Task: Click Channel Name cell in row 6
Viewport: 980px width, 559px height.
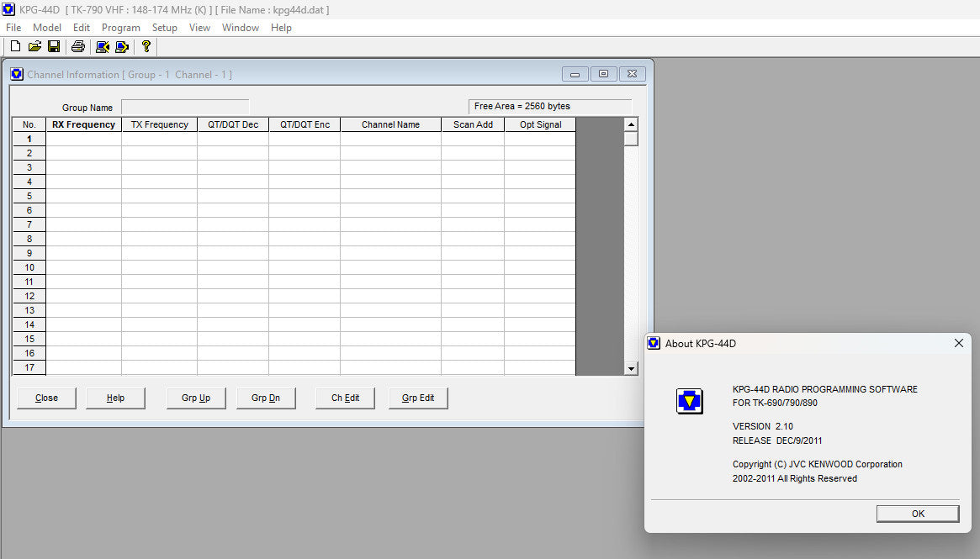Action: pyautogui.click(x=390, y=210)
